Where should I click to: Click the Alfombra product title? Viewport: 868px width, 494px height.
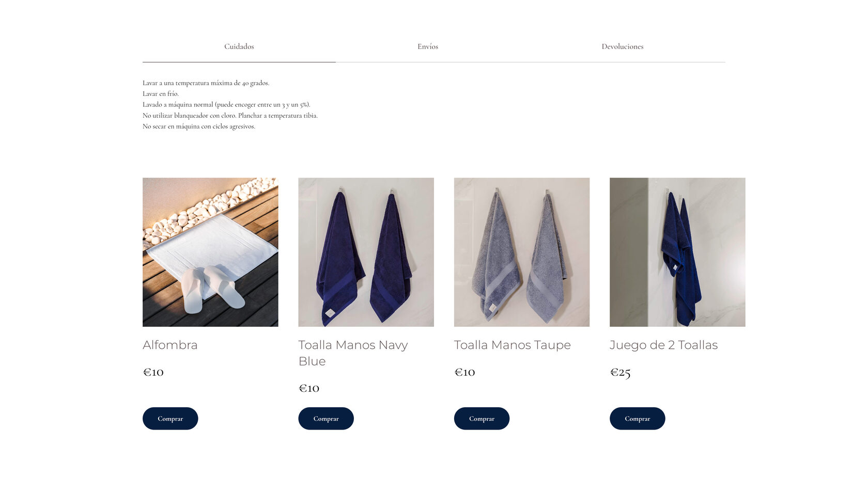pyautogui.click(x=170, y=345)
